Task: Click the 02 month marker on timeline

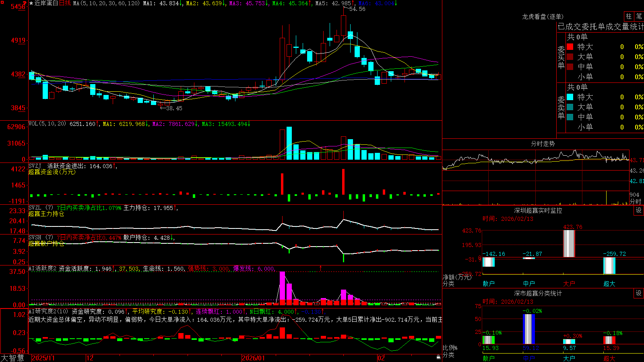Action: 381,358
